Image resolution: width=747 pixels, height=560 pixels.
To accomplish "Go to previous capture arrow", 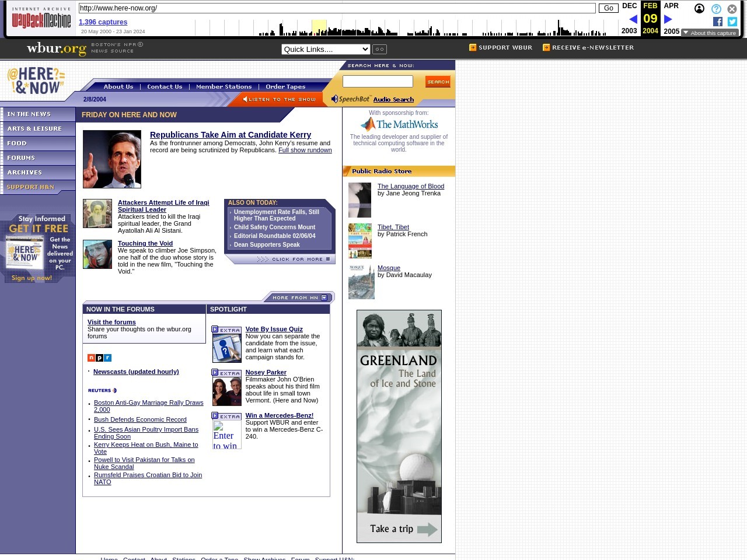I will [633, 19].
